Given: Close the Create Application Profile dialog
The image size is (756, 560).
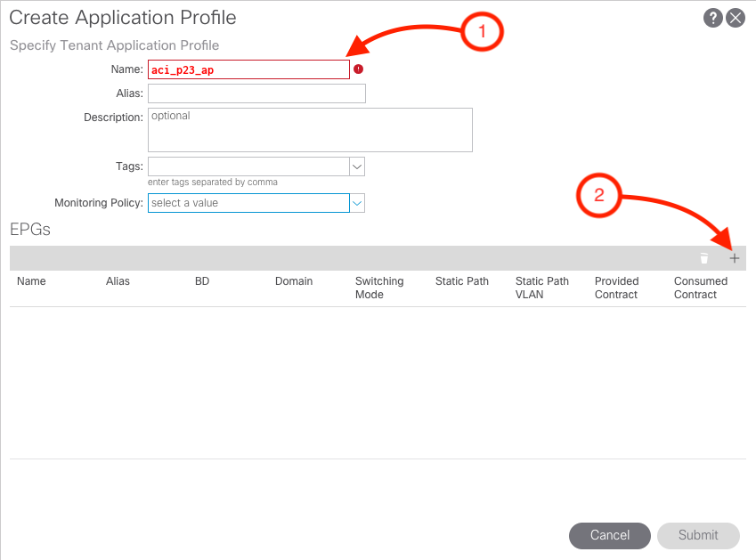Looking at the screenshot, I should click(x=735, y=18).
